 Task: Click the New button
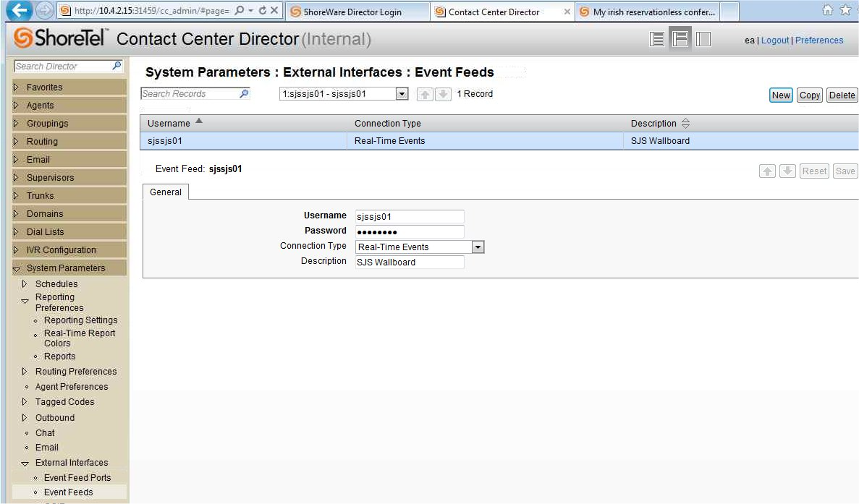point(781,95)
